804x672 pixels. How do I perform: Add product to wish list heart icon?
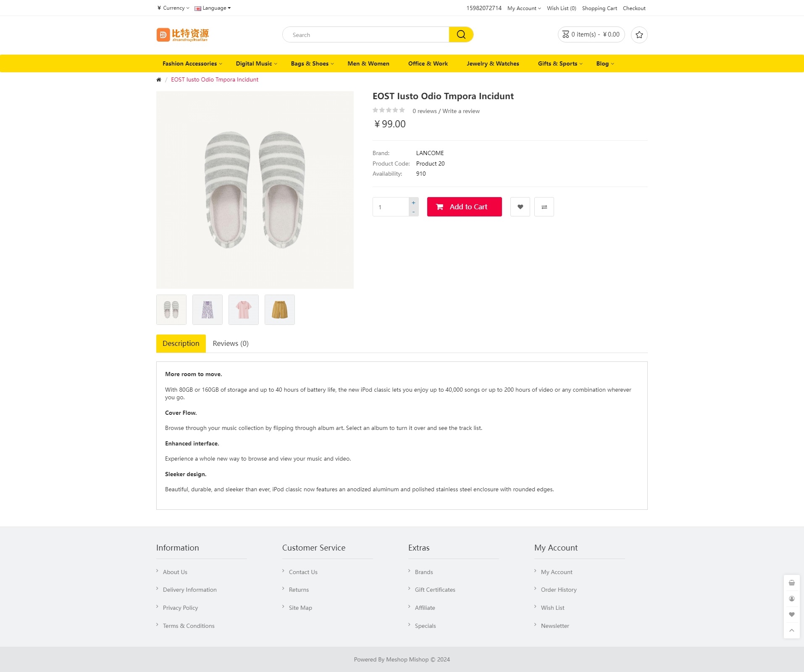[520, 207]
